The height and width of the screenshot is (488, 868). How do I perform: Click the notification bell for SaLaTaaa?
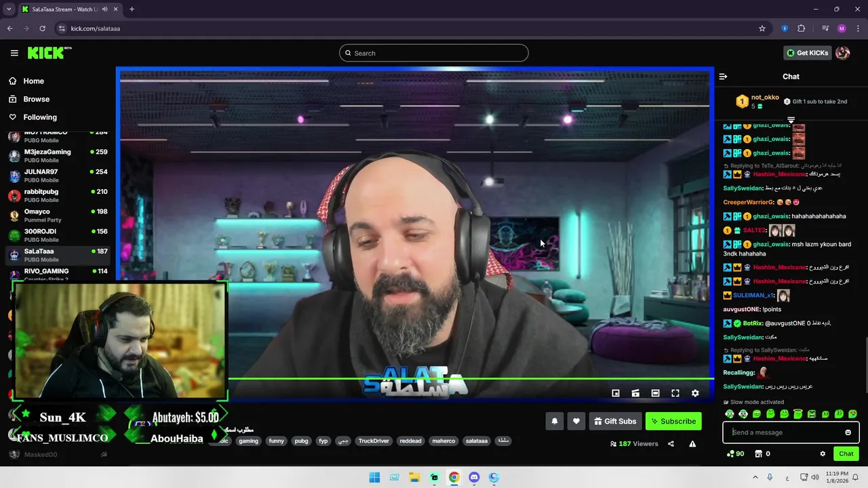(x=555, y=421)
